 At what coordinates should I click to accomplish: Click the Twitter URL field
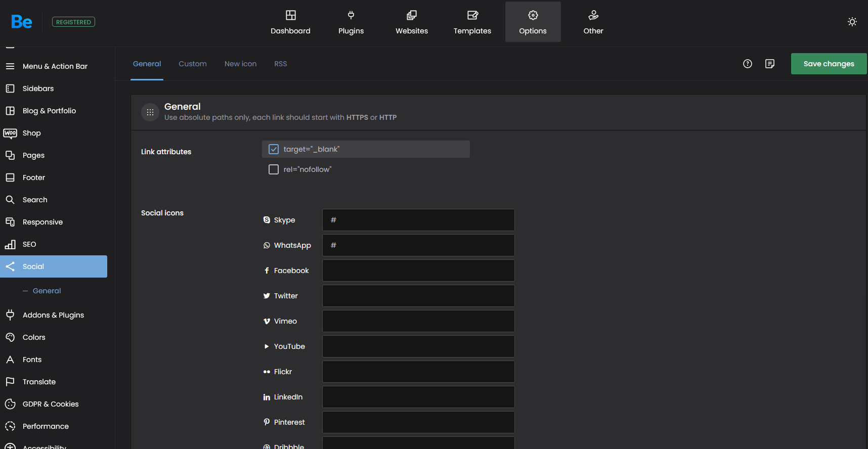418,296
